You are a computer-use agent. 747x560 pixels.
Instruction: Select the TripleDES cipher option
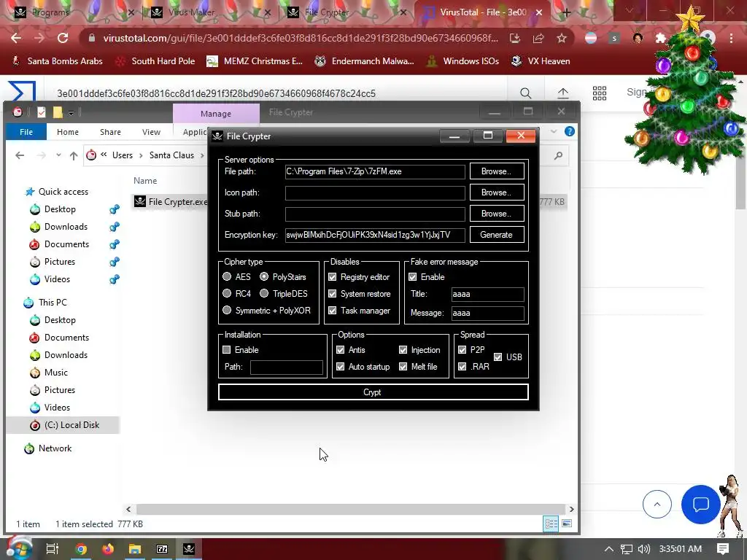click(264, 293)
